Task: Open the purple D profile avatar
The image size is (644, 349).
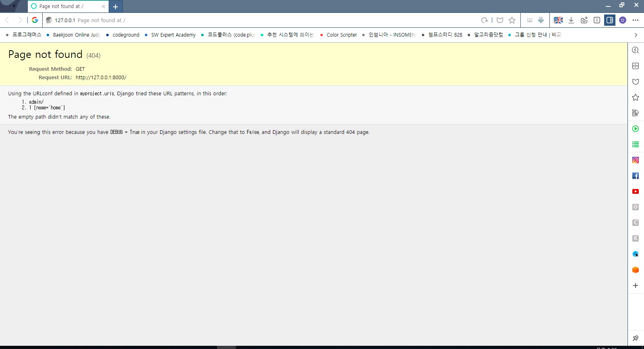Action: (623, 20)
